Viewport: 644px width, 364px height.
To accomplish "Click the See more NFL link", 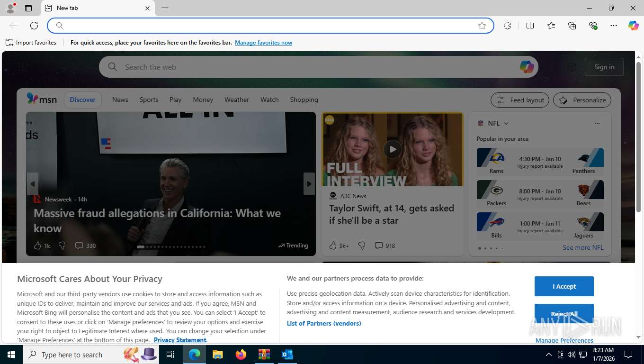I will click(x=583, y=247).
